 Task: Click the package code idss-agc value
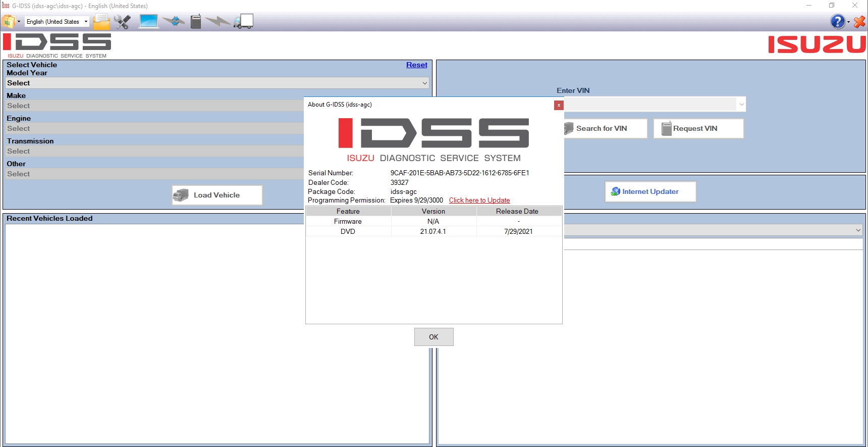[x=403, y=191]
